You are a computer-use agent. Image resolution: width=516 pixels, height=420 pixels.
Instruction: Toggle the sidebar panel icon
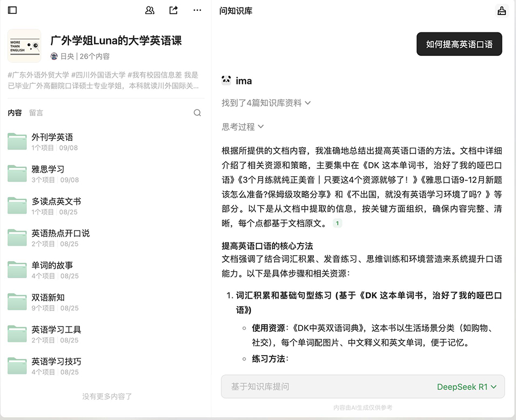click(x=12, y=10)
